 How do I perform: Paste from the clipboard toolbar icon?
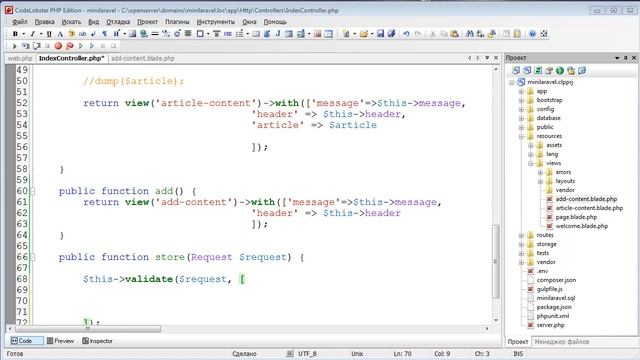point(454,34)
